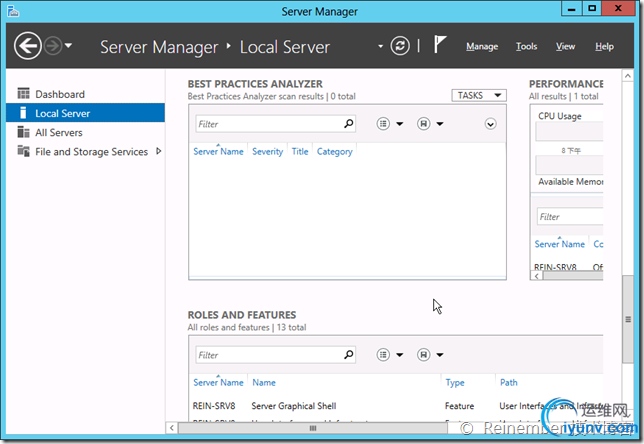Expand the Best Practices Analyzer filter chevron

[490, 124]
